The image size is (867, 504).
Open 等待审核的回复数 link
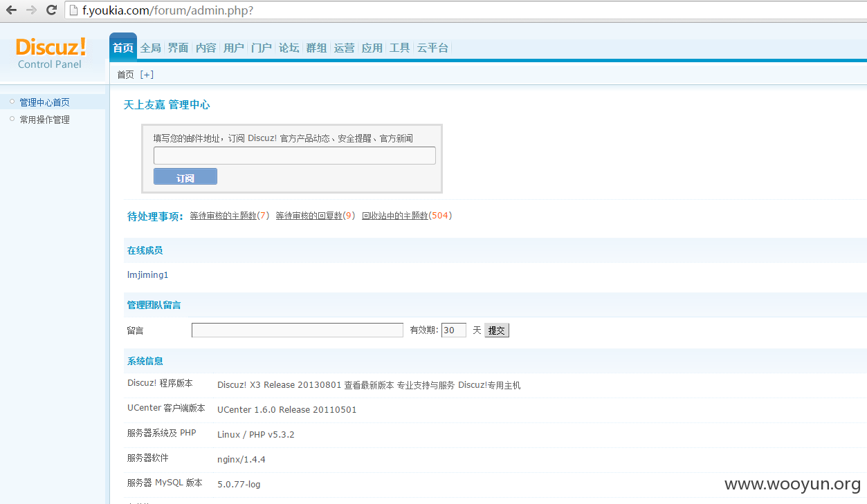point(309,216)
